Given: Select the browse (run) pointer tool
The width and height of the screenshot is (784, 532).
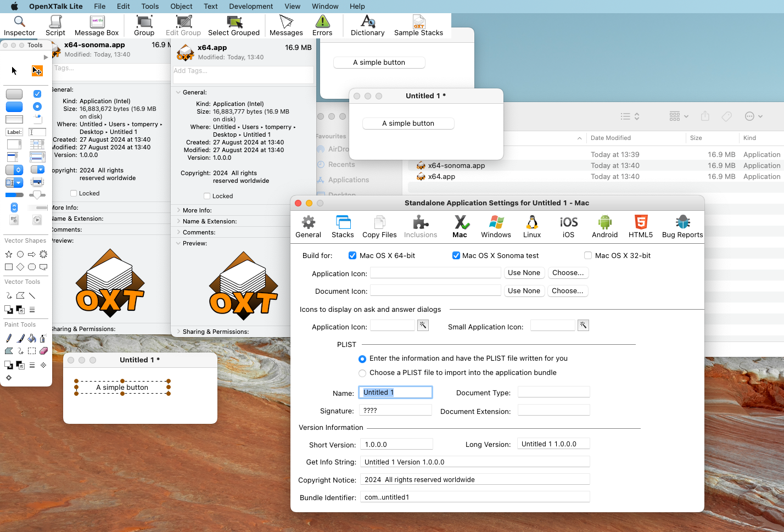Looking at the screenshot, I should pyautogui.click(x=14, y=71).
